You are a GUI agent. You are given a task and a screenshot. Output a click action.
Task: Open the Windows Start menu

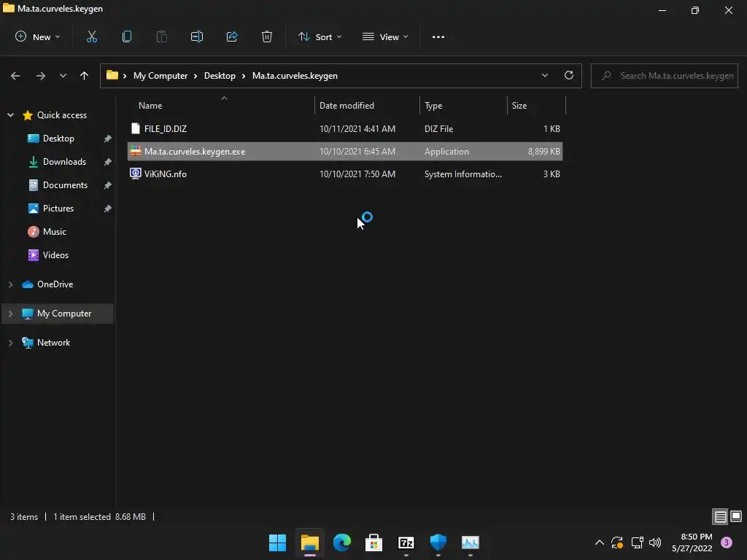(x=277, y=542)
